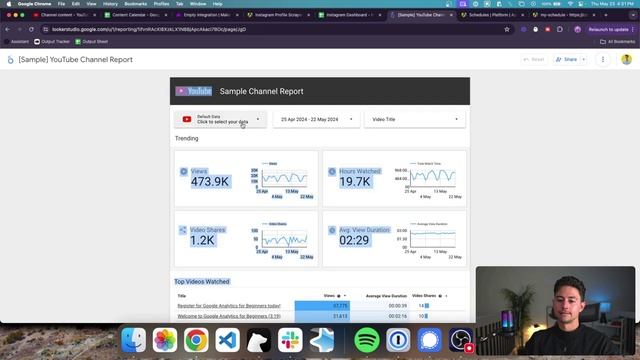Bookmark this page with the star icon
The width and height of the screenshot is (640, 360).
507,29
